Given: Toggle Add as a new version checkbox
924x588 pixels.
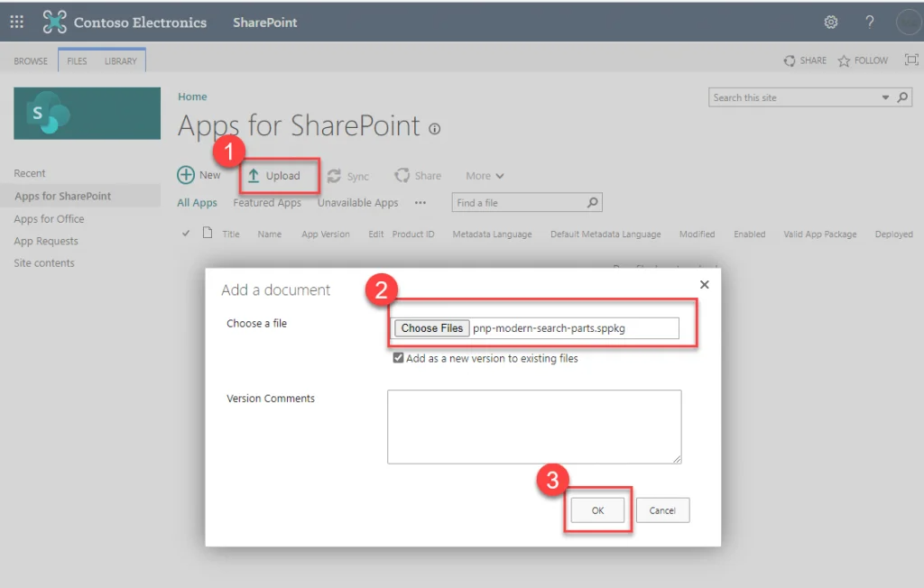Looking at the screenshot, I should 398,358.
